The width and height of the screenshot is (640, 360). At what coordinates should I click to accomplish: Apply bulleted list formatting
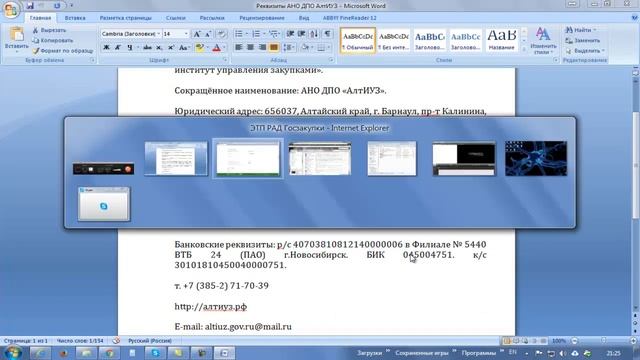coord(239,34)
